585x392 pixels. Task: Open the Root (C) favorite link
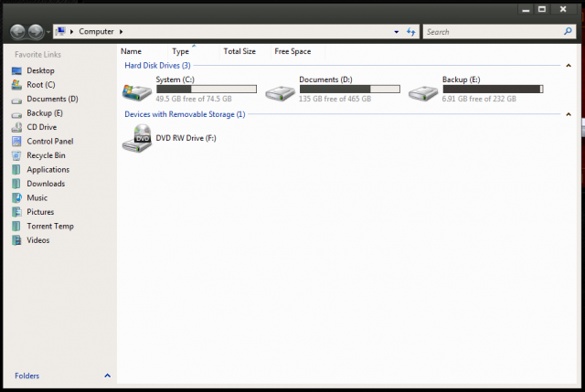[41, 85]
